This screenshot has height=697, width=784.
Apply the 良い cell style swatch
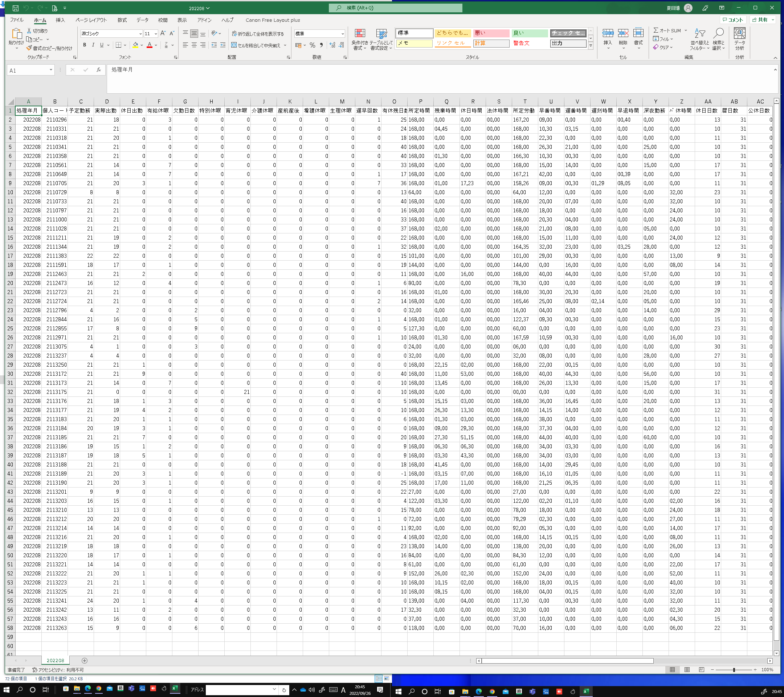coord(529,33)
